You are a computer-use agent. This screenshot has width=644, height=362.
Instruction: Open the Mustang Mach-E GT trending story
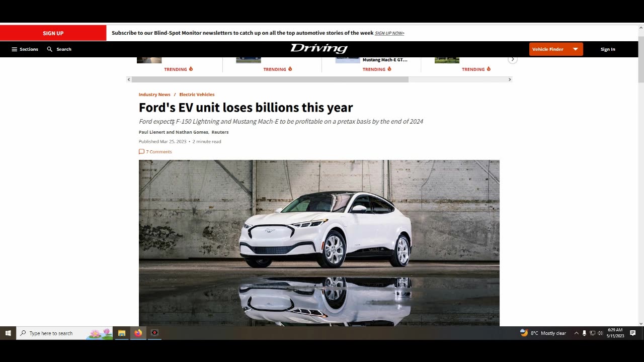(385, 60)
